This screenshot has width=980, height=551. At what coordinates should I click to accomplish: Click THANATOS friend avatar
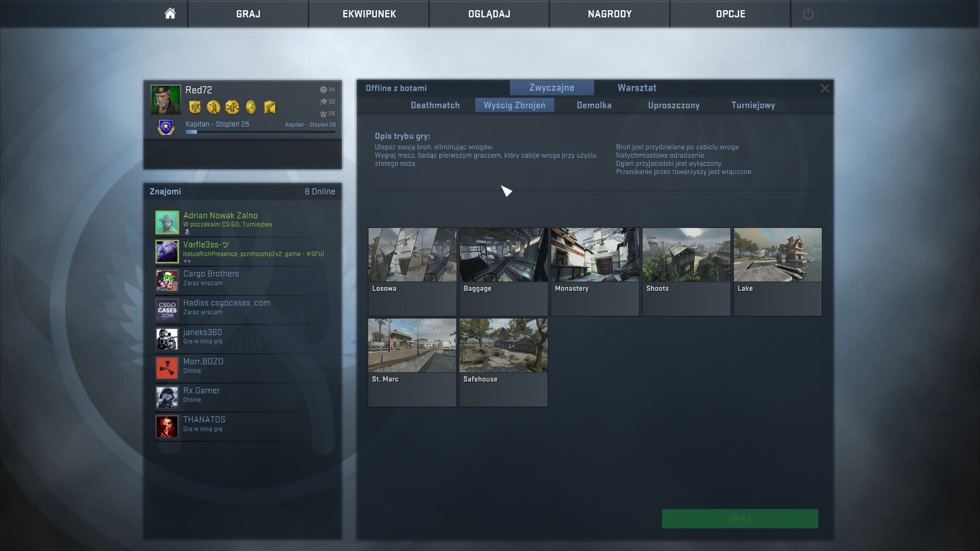[x=167, y=427]
